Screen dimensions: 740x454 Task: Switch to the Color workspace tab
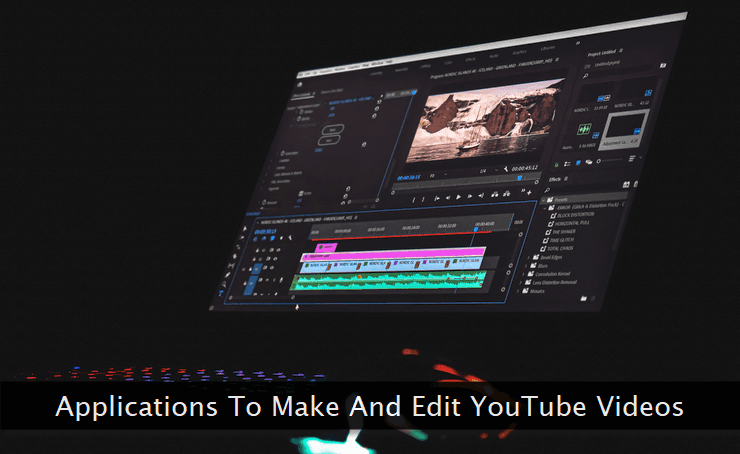[x=448, y=63]
